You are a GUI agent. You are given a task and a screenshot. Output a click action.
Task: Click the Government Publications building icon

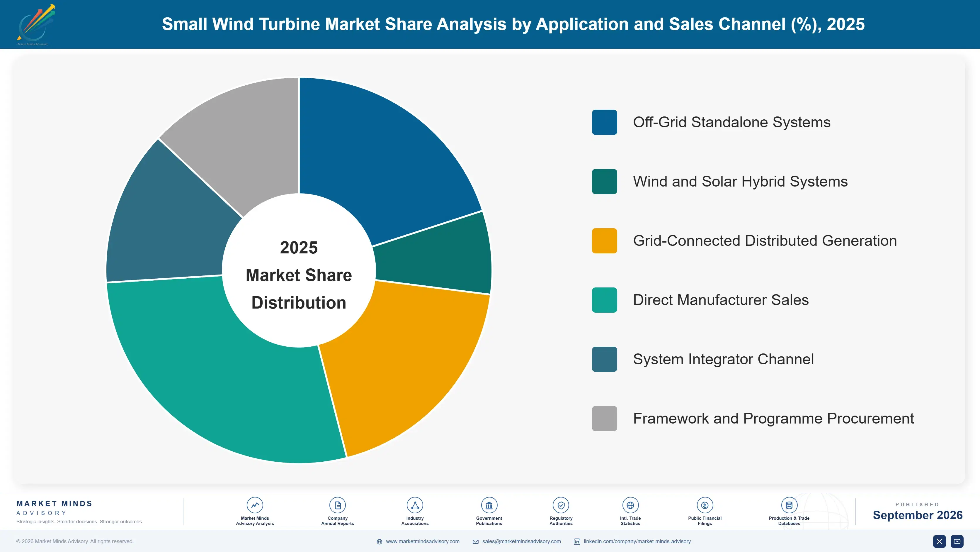pyautogui.click(x=489, y=505)
